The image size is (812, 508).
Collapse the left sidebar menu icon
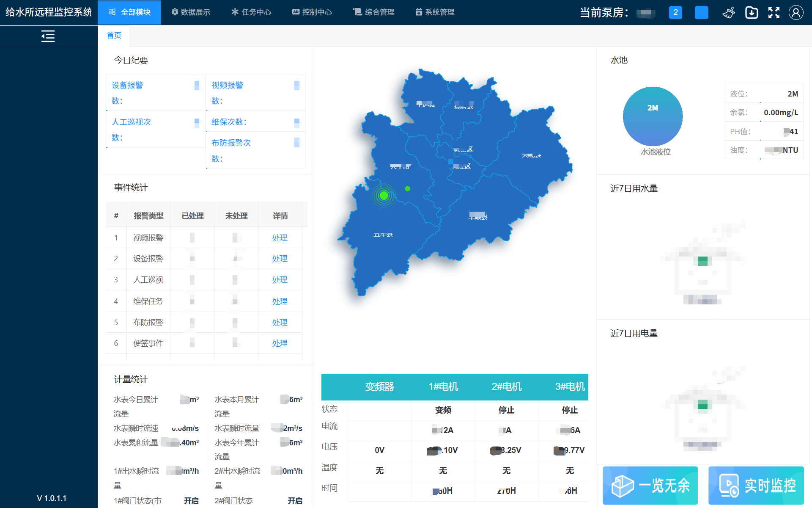pyautogui.click(x=48, y=36)
